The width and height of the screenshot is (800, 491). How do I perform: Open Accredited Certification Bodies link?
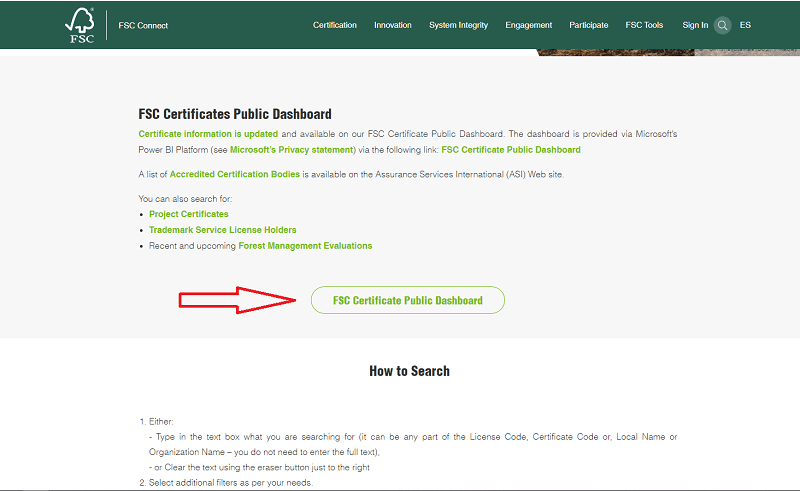point(235,175)
